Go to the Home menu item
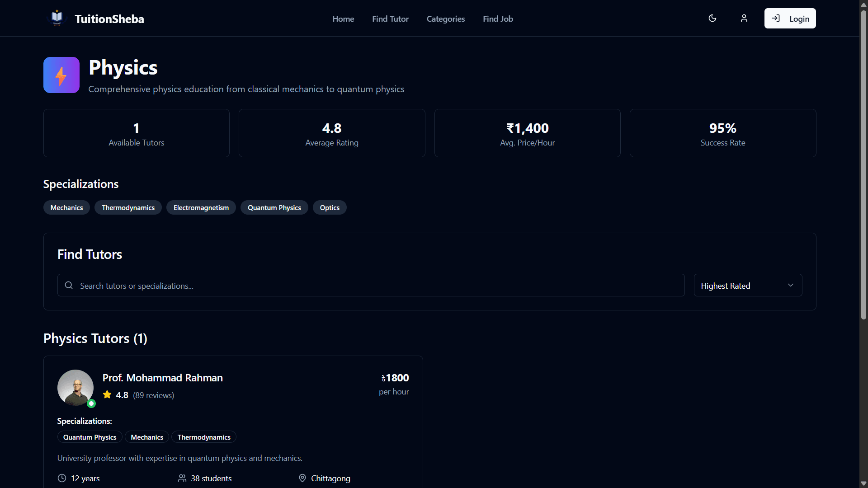 coord(343,19)
